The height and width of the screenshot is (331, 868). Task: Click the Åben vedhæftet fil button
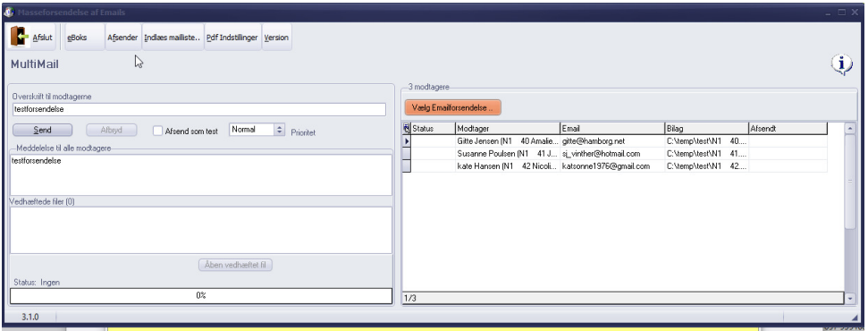235,265
